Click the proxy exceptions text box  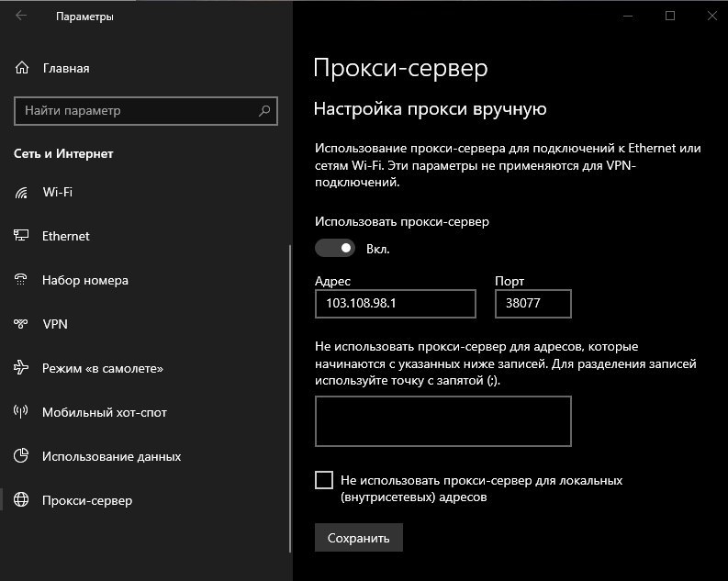[442, 421]
